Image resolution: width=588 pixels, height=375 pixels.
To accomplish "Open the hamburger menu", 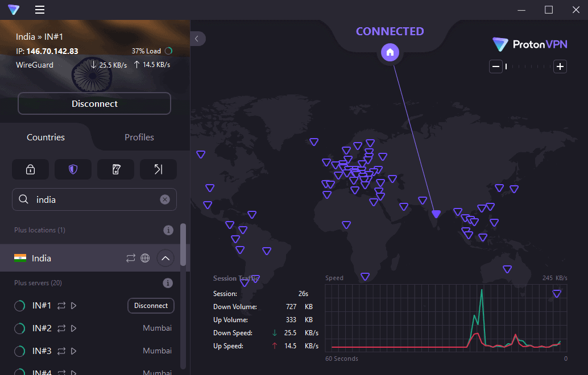I will 40,10.
